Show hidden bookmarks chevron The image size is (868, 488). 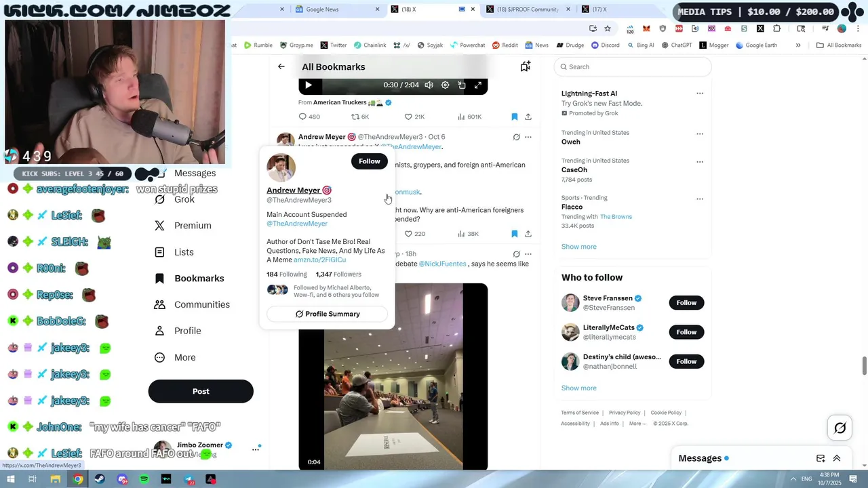pyautogui.click(x=798, y=45)
